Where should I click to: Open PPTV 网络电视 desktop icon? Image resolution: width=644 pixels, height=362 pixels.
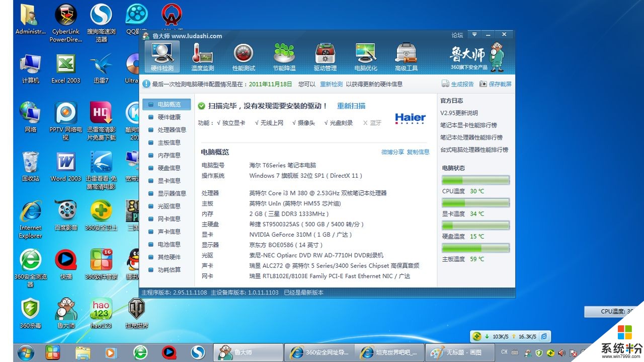coord(66,121)
